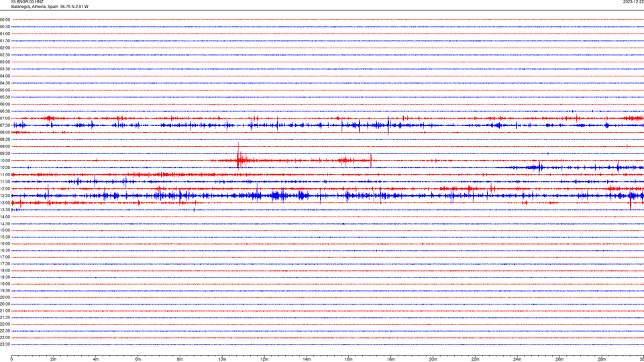Select the 05:30 trace time label
This screenshot has width=644, height=362.
coord(5,97)
